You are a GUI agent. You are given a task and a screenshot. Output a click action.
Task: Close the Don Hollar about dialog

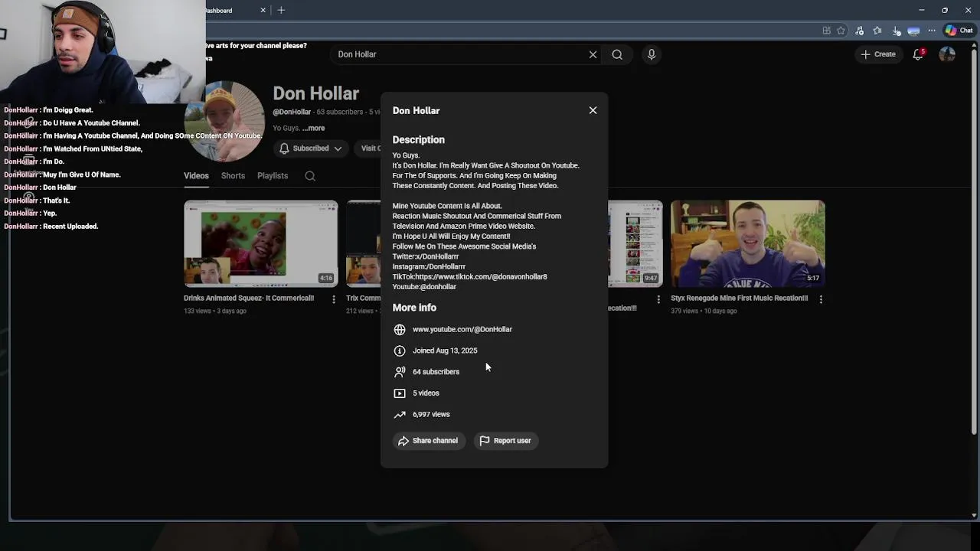click(x=593, y=110)
